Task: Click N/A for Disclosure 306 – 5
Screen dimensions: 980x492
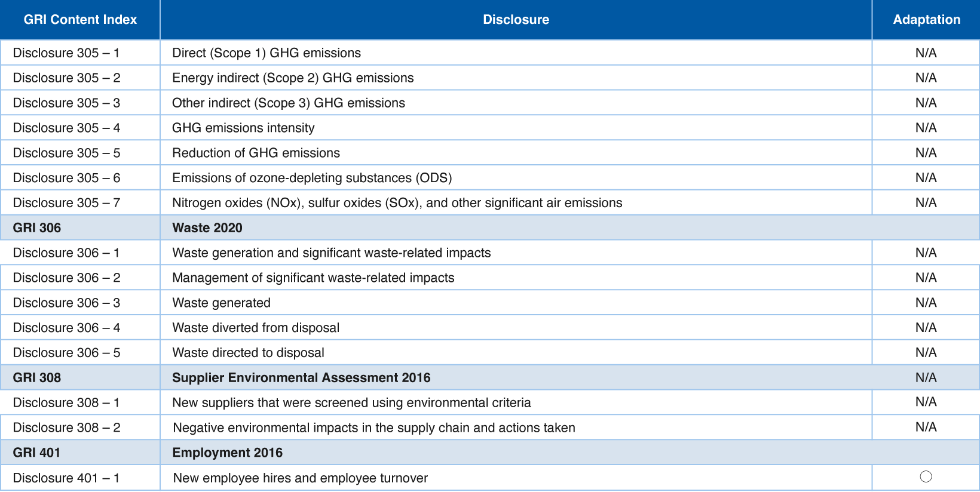Action: [926, 353]
